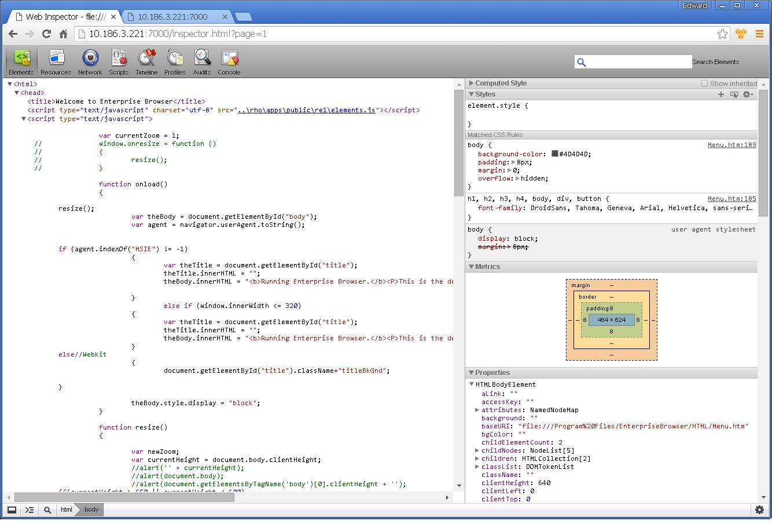Select the html breadcrumb item
Image resolution: width=772 pixels, height=532 pixels.
[67, 510]
